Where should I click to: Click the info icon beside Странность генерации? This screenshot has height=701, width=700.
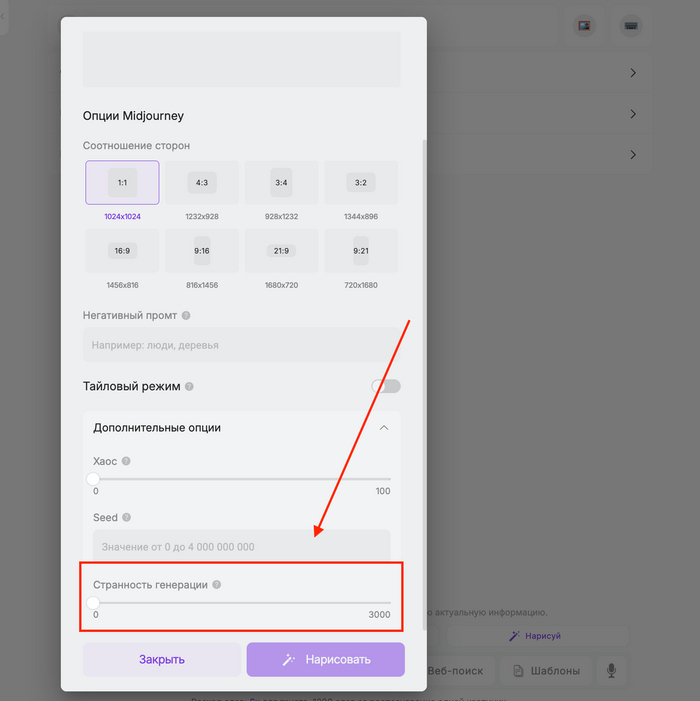pos(217,585)
